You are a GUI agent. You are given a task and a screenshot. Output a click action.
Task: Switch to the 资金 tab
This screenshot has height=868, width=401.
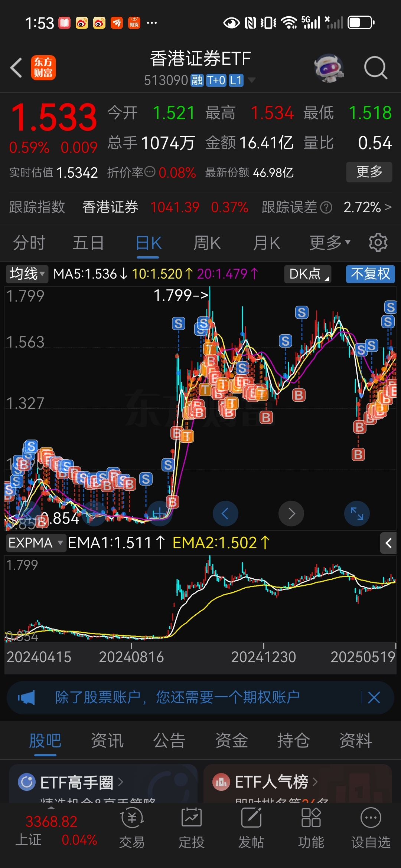tap(231, 741)
